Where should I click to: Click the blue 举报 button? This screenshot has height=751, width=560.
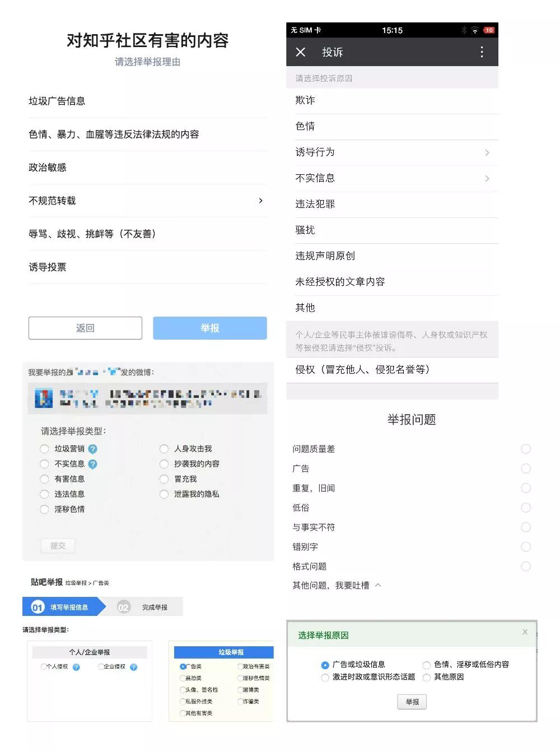[x=210, y=328]
